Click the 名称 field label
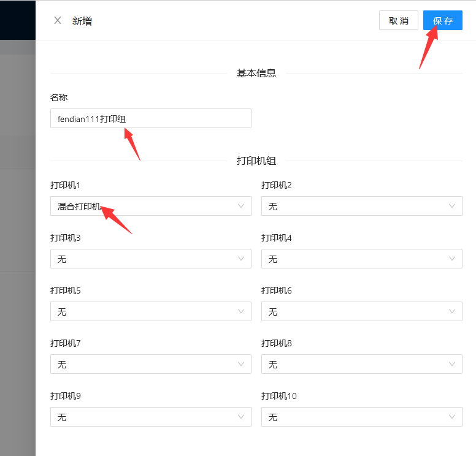Viewport: 476px width, 456px height. (x=59, y=97)
